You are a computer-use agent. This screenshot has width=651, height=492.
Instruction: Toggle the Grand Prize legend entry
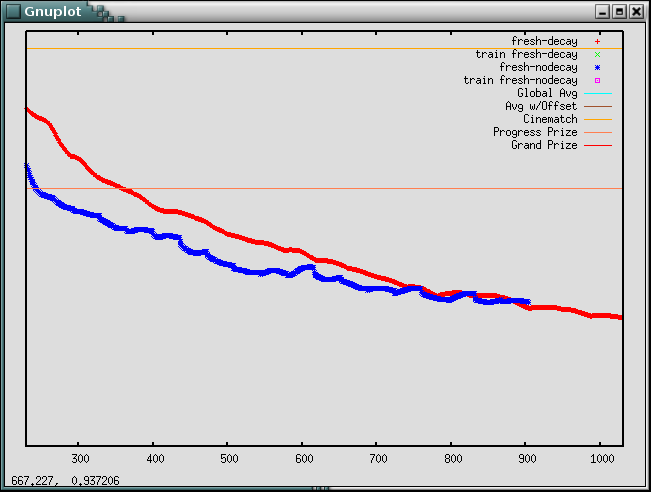click(544, 145)
